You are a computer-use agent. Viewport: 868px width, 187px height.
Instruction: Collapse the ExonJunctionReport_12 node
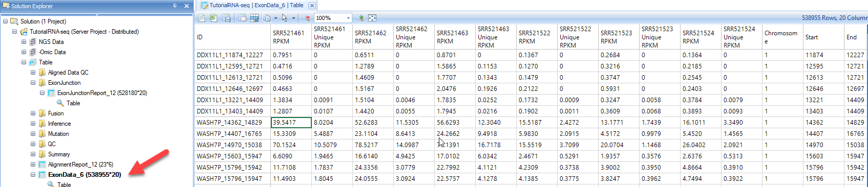pyautogui.click(x=42, y=93)
